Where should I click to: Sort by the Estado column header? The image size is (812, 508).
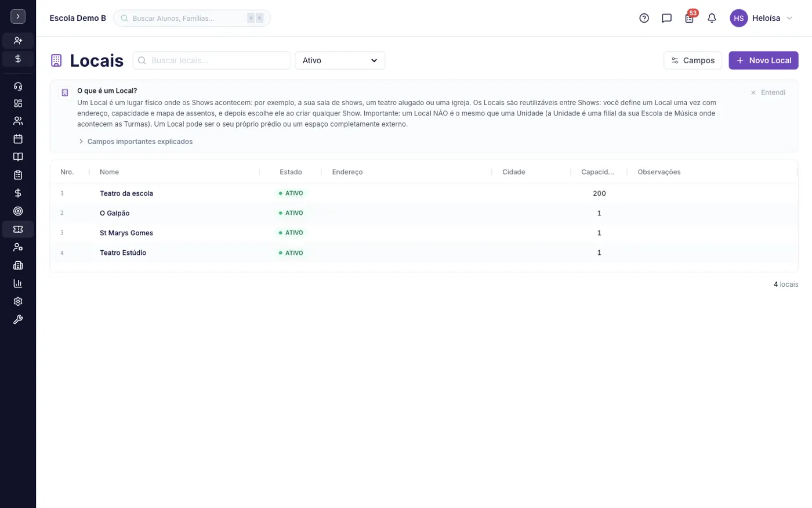291,172
